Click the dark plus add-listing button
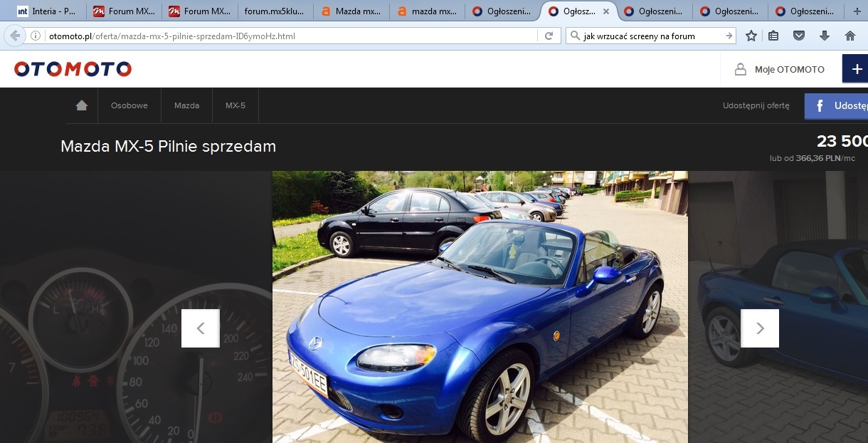 pos(855,69)
